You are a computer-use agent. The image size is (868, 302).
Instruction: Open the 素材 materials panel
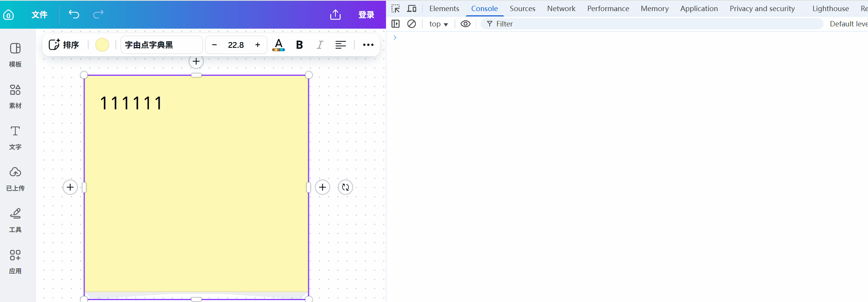point(15,96)
